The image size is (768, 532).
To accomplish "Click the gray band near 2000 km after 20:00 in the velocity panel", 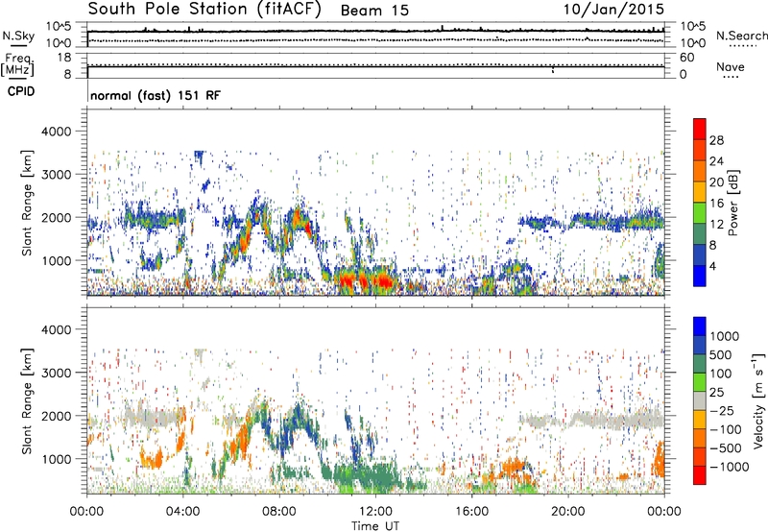I will tap(617, 420).
